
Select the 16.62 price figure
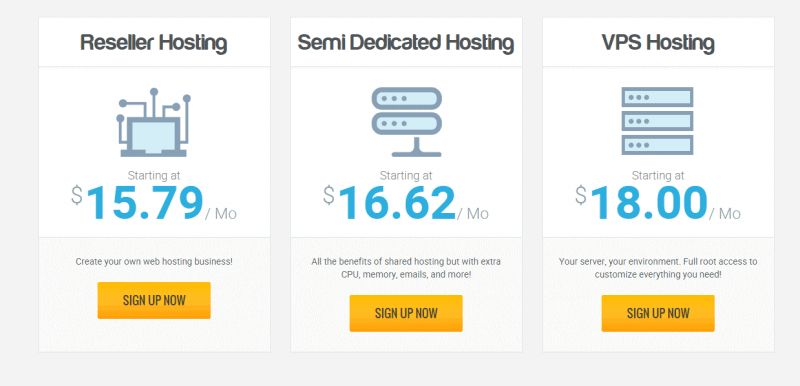click(397, 203)
